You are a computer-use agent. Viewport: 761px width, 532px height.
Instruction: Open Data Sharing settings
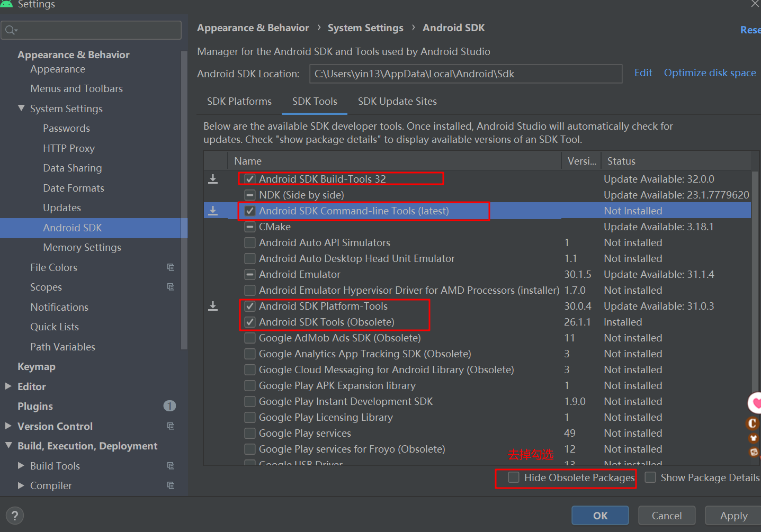[73, 168]
